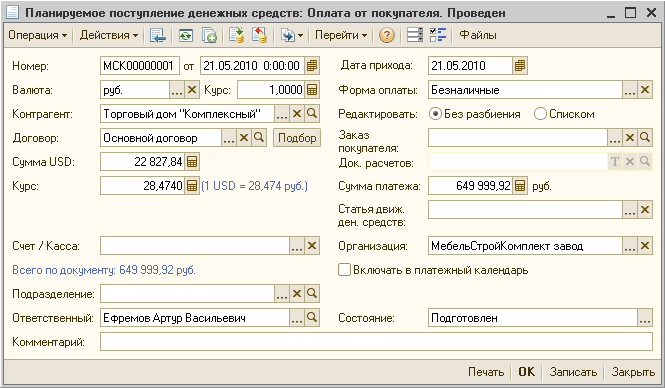Click the Подбор button
The image size is (665, 388).
(x=297, y=138)
